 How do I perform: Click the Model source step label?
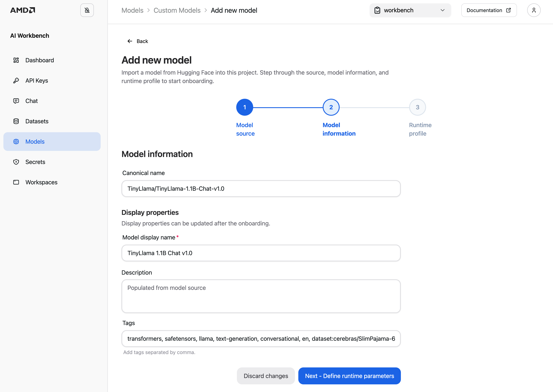click(x=245, y=129)
